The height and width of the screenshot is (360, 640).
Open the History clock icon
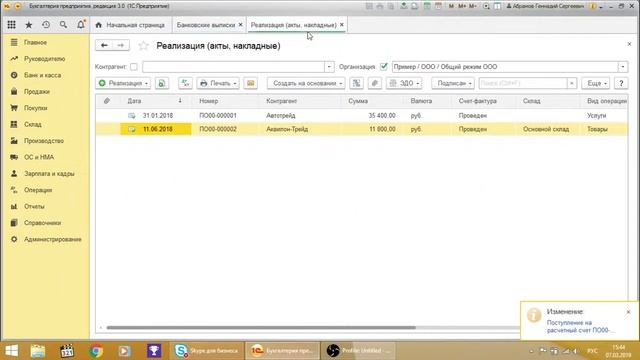click(x=46, y=25)
